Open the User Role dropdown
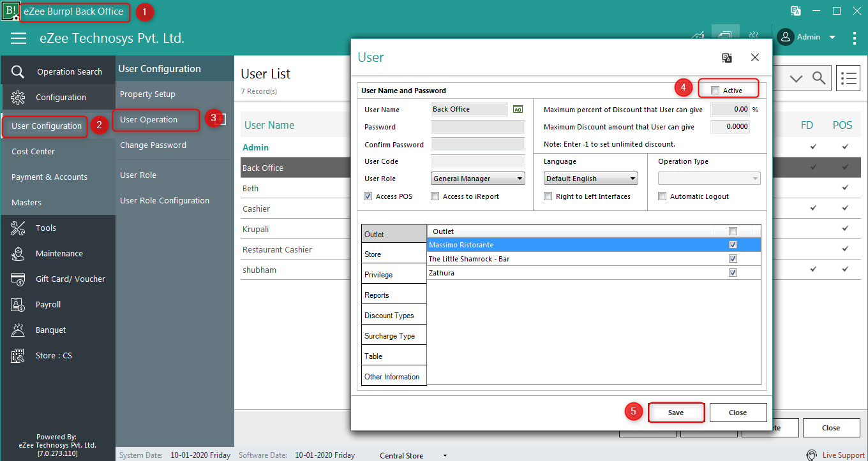 coord(478,179)
